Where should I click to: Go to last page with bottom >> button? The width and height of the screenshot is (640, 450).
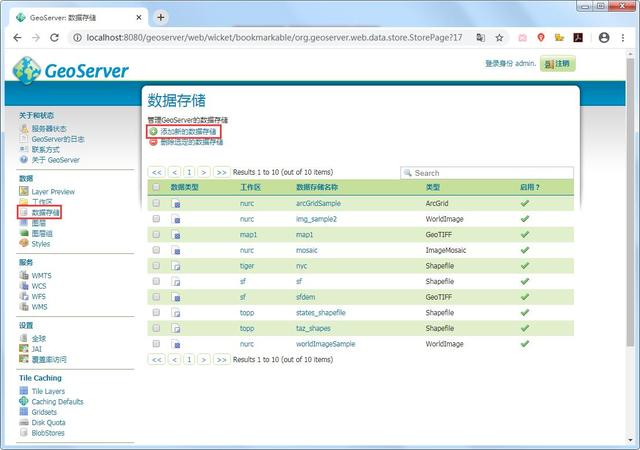click(221, 360)
